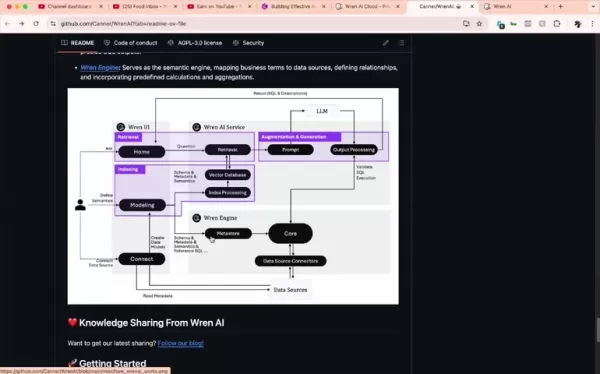
Task: Bookmark this page with the star icon
Action: coord(479,24)
